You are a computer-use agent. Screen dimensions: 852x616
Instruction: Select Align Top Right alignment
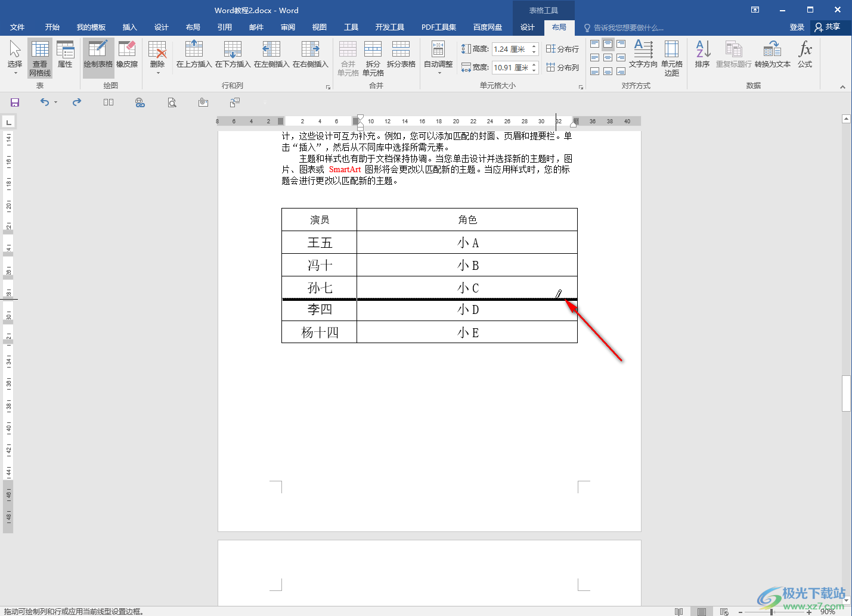(x=621, y=44)
